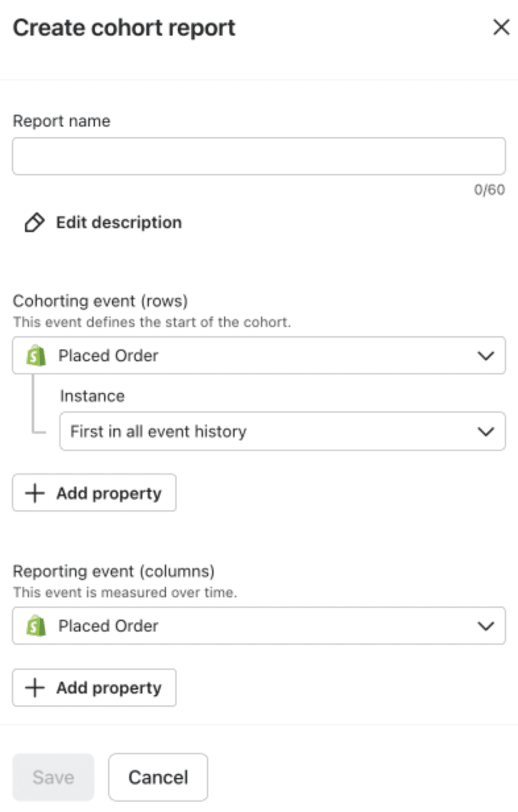Add property to the Cohorting event
The image size is (518, 812).
coord(94,493)
